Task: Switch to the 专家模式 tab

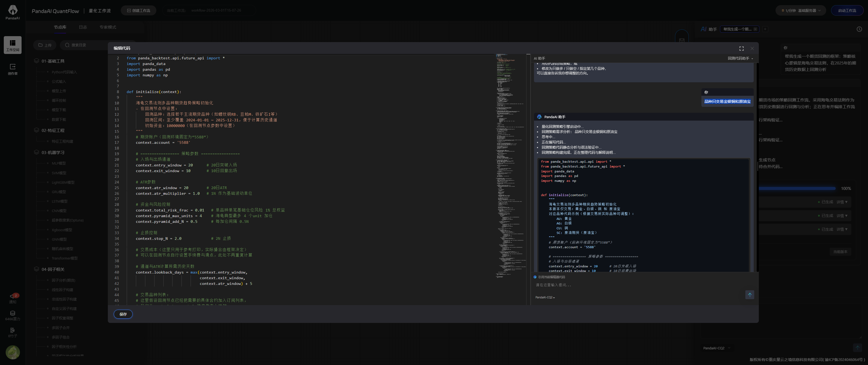Action: [108, 27]
